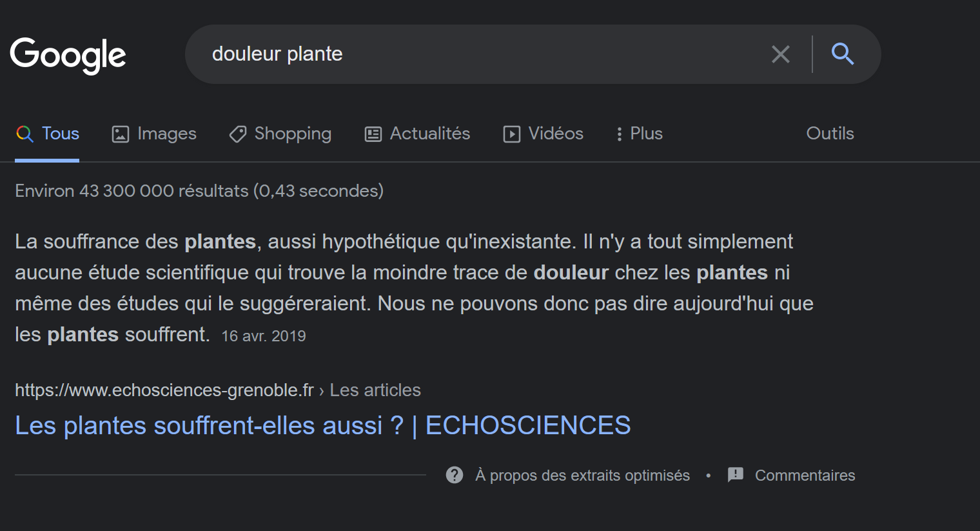Click the Google logo to go home
Screen dimensions: 980x531
pos(68,55)
